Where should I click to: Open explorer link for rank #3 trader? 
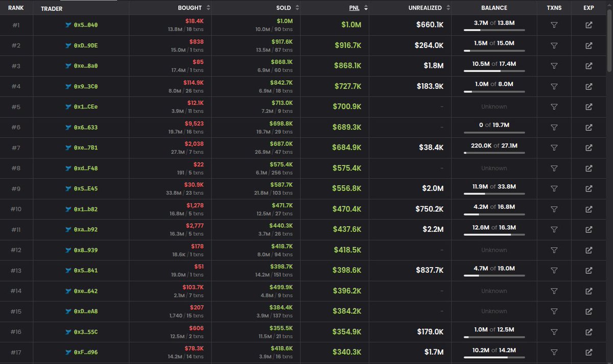click(588, 66)
